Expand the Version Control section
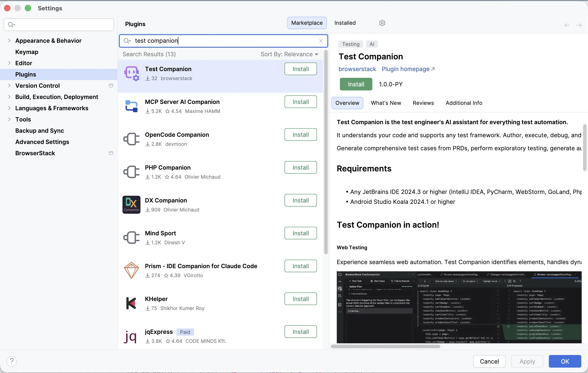 pos(9,86)
